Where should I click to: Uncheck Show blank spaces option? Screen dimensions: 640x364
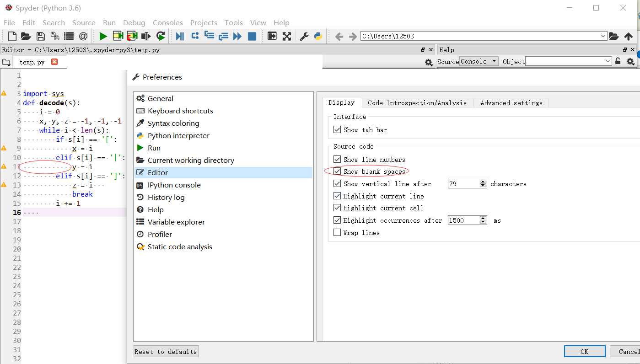[337, 171]
